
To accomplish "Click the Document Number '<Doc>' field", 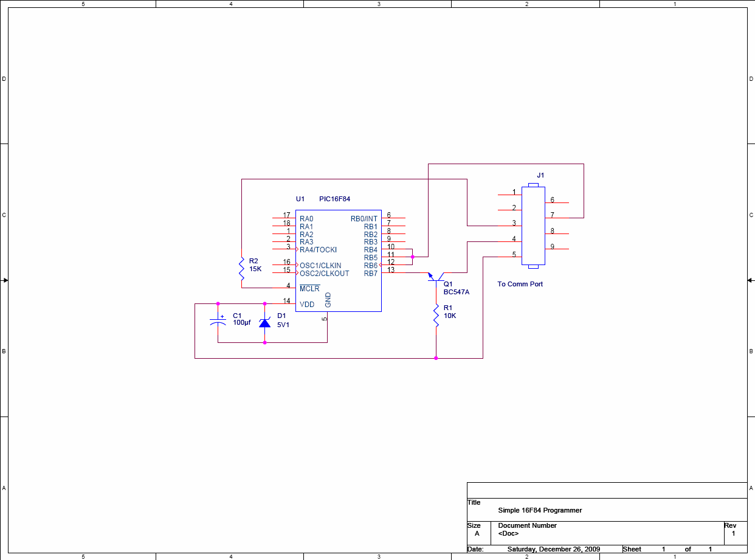I will pyautogui.click(x=508, y=533).
